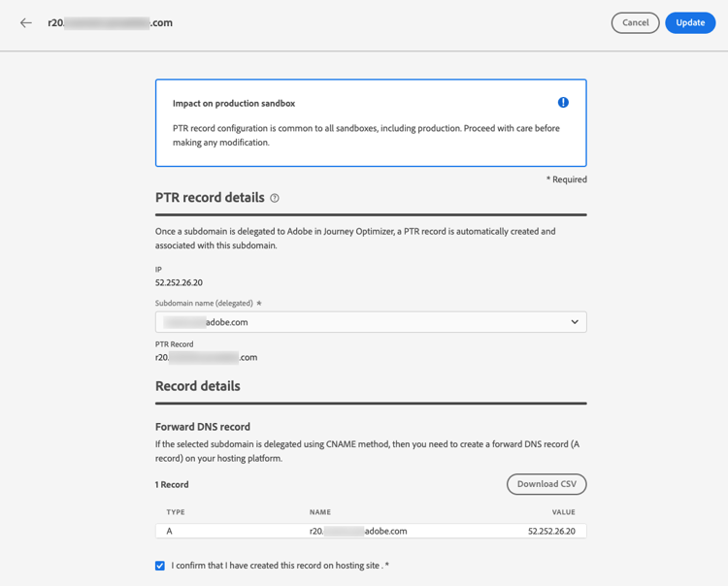Click the PTR Record value text

click(x=206, y=357)
